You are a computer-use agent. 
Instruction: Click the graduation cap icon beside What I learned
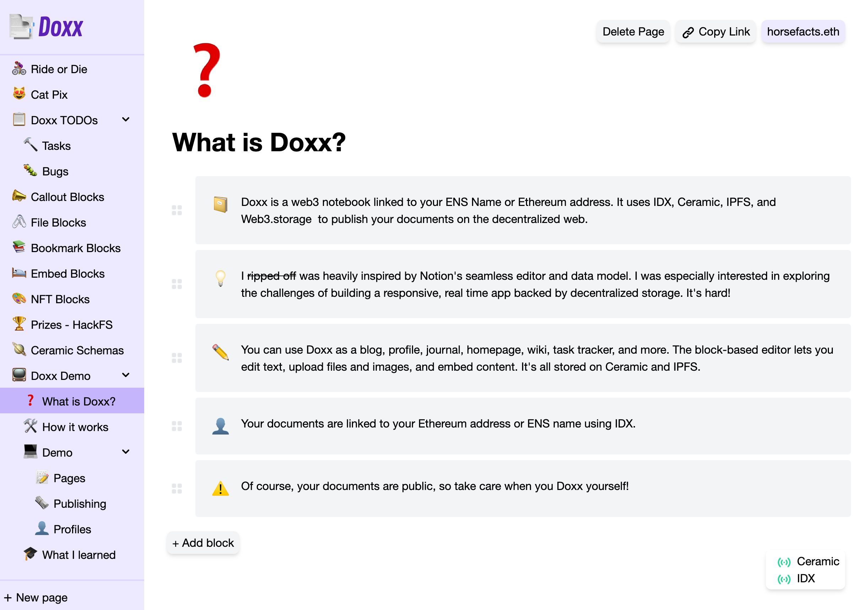pos(30,554)
